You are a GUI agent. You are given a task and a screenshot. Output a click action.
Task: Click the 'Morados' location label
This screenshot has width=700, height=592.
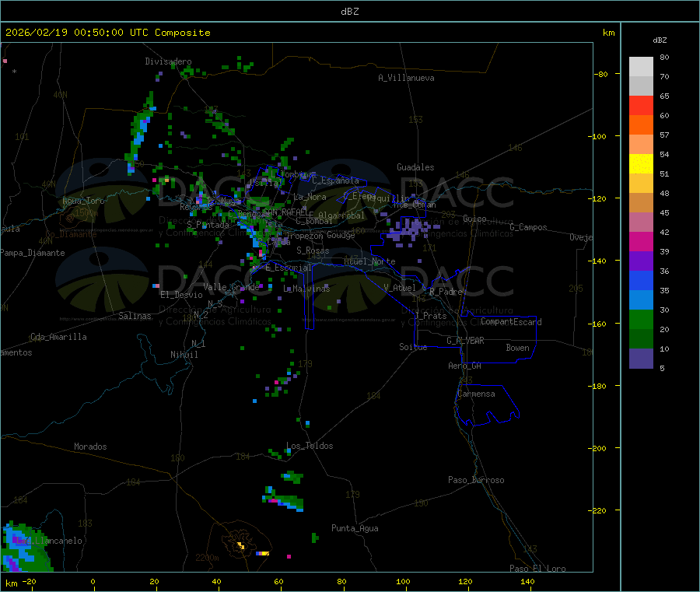click(91, 447)
